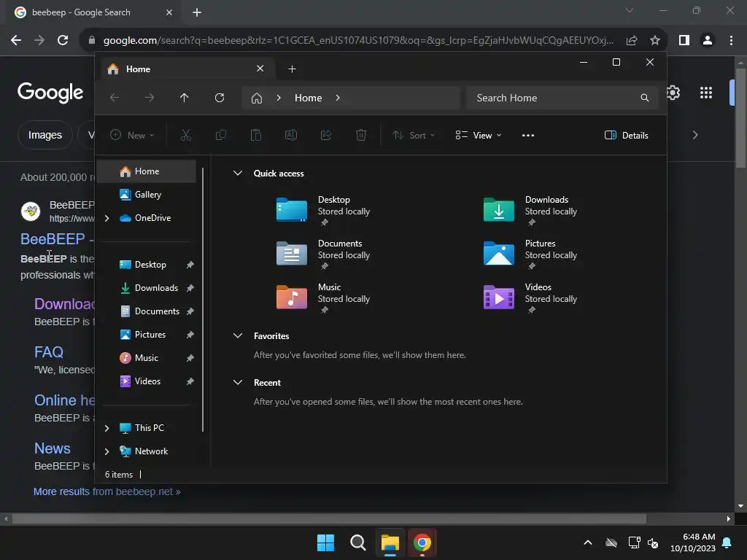Click the File Explorer forward arrow

pyautogui.click(x=150, y=98)
